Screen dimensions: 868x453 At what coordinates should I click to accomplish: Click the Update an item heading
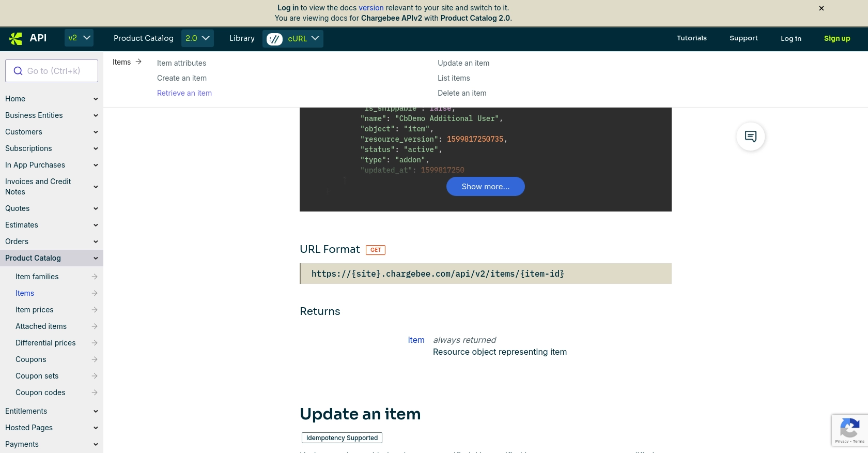pos(360,414)
